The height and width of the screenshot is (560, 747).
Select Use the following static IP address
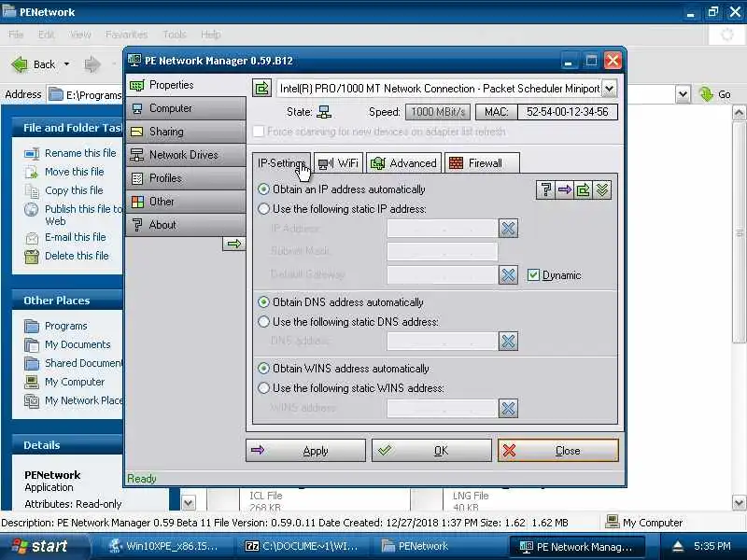(342, 209)
